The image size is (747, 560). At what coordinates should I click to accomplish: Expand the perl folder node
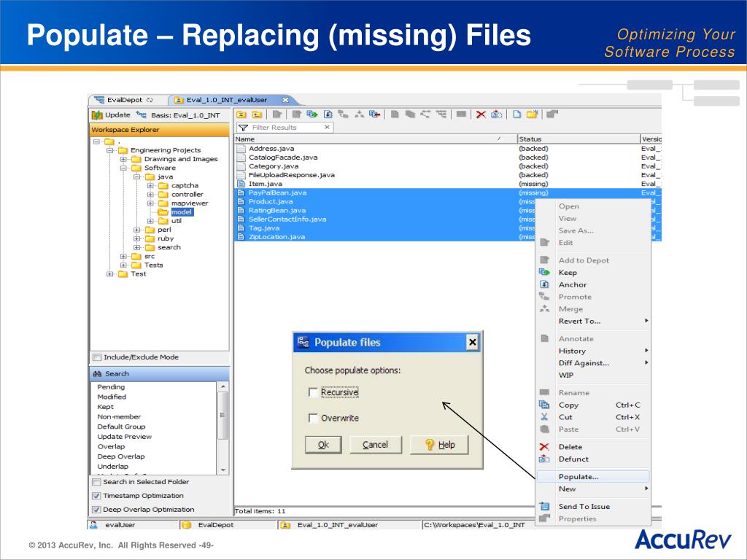[x=136, y=230]
